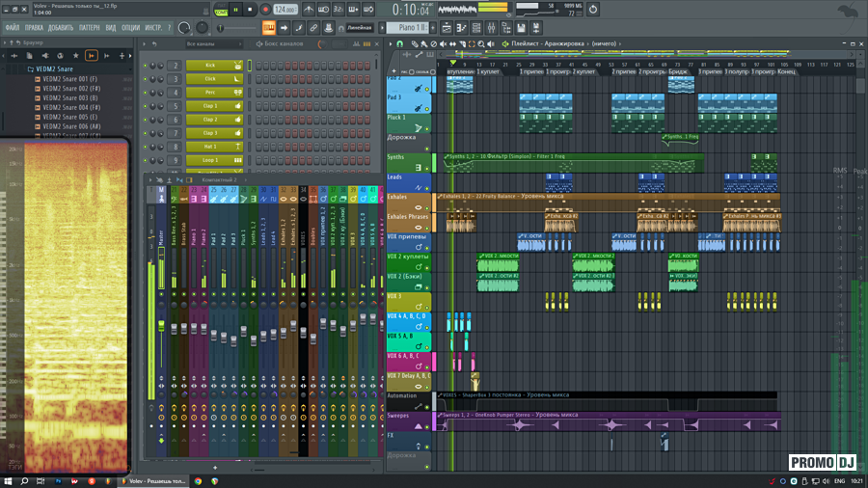Open the Clap 1 channel button
The width and height of the screenshot is (868, 488).
[x=210, y=106]
